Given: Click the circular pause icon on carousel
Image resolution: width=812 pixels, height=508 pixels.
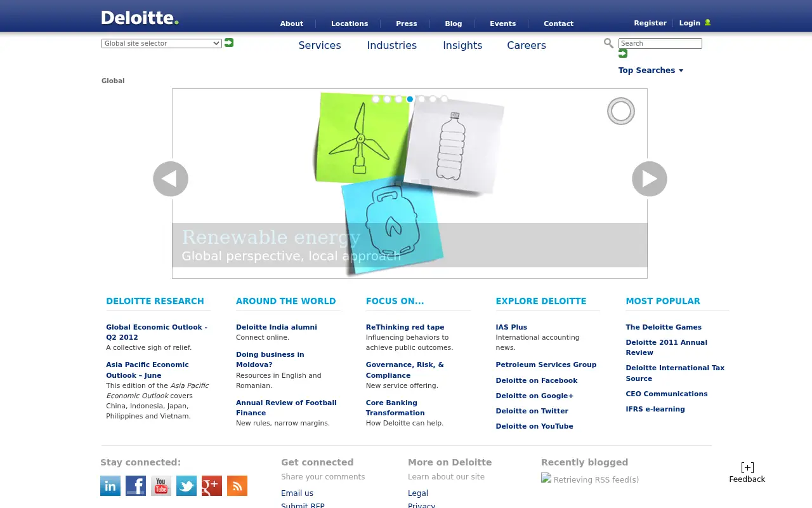Looking at the screenshot, I should (621, 111).
